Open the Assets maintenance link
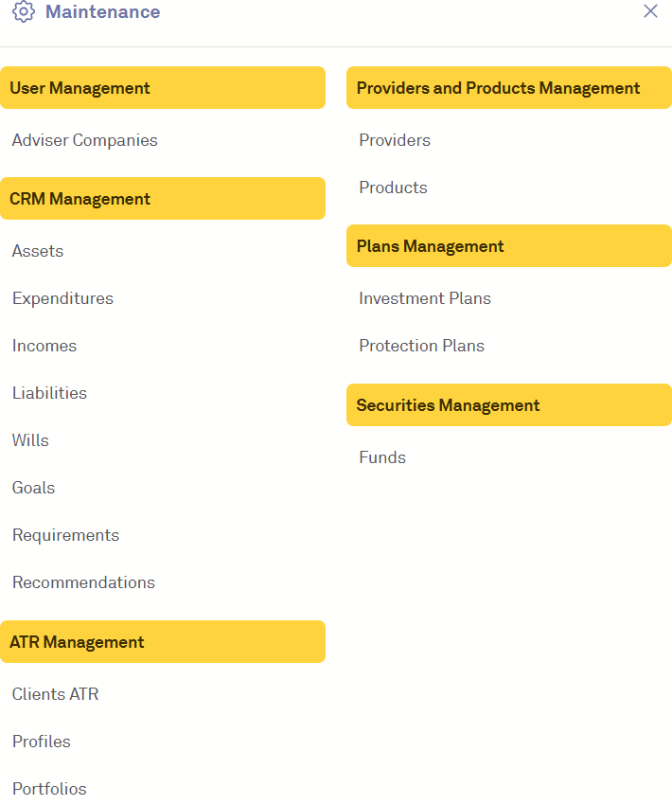Viewport: 672px width, 805px height. click(38, 251)
